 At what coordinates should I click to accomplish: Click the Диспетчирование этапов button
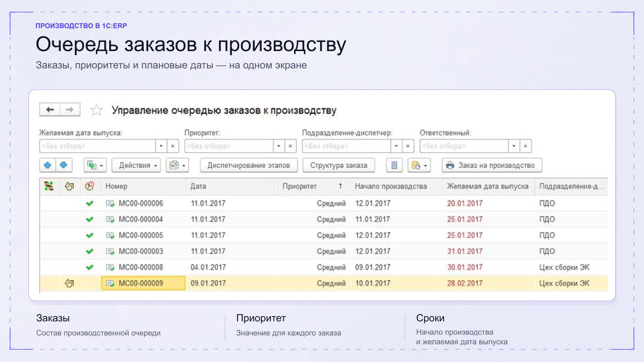tap(249, 165)
